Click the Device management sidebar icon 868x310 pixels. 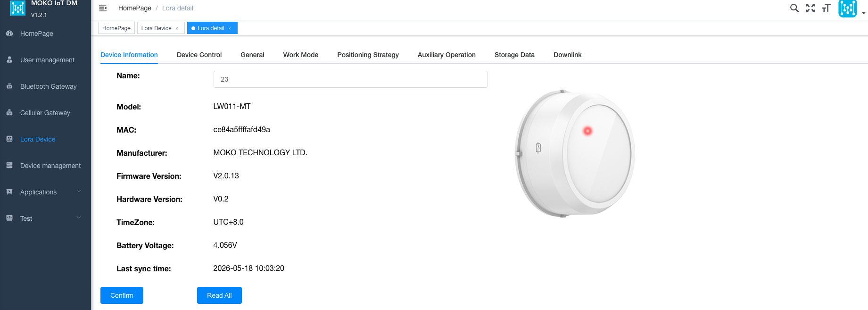pyautogui.click(x=9, y=166)
